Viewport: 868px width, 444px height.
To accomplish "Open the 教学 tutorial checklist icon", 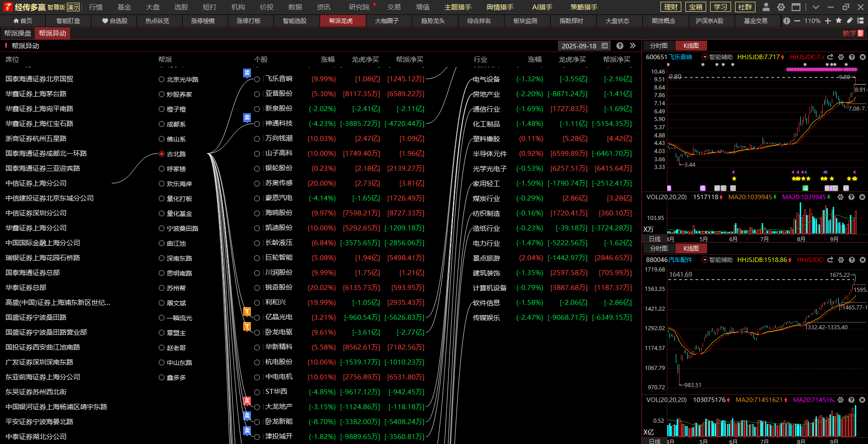I will (860, 33).
